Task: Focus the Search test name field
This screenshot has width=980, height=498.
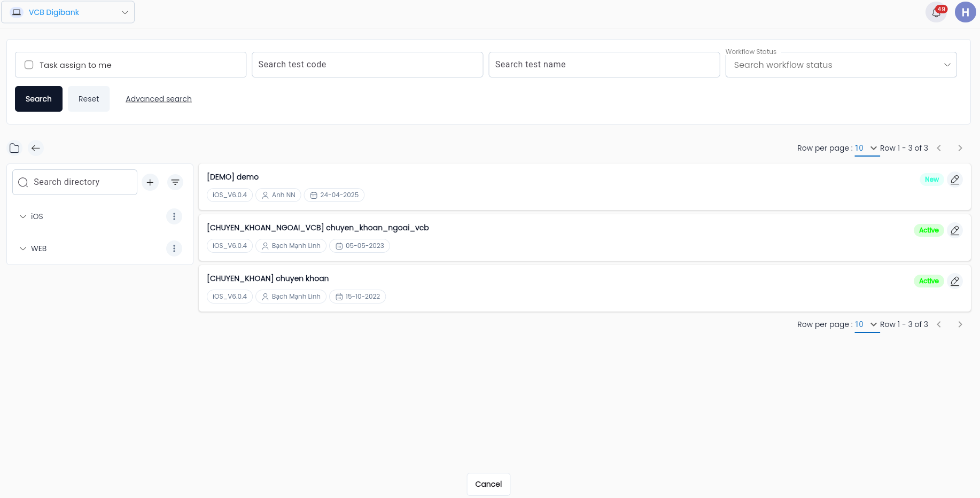Action: [x=604, y=65]
